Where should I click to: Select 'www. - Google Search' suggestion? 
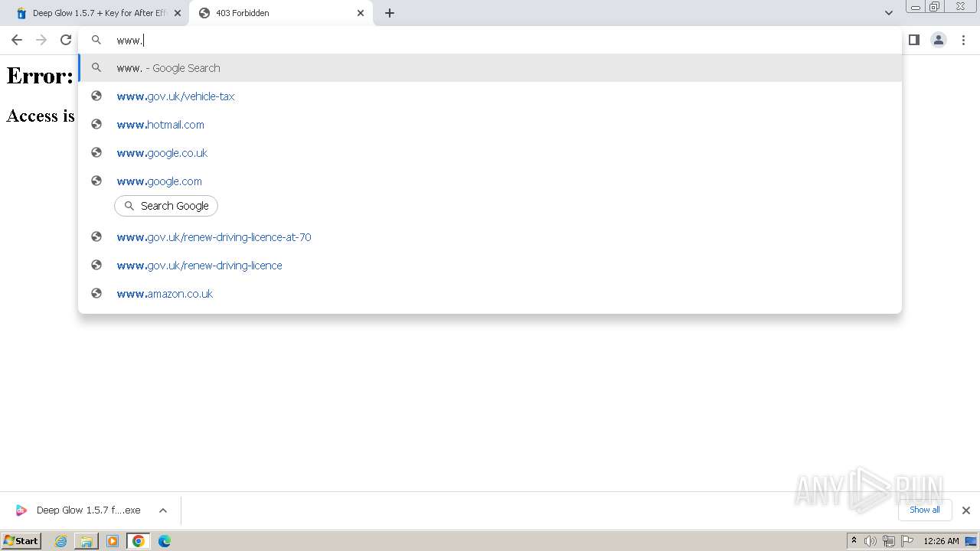[x=490, y=67]
